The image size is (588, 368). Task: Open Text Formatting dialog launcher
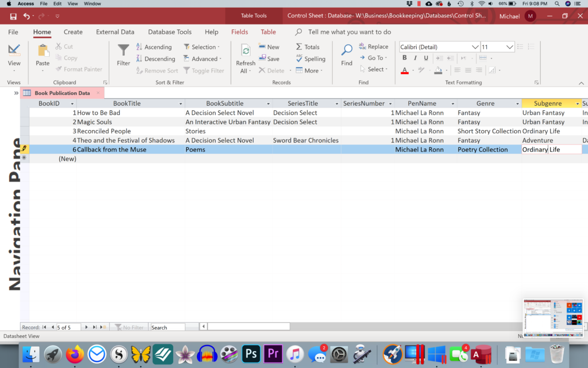click(x=537, y=83)
